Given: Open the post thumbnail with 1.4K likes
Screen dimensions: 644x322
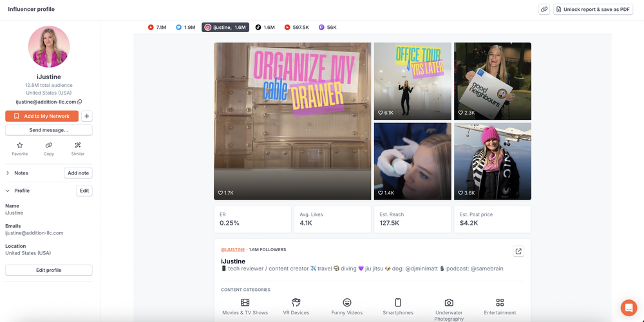Looking at the screenshot, I should coord(412,162).
